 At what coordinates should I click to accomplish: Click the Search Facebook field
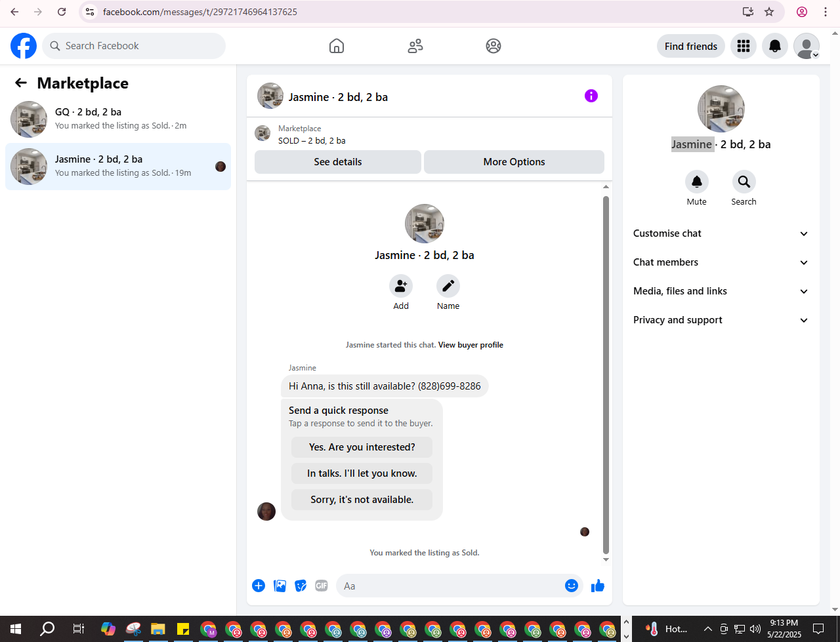135,46
